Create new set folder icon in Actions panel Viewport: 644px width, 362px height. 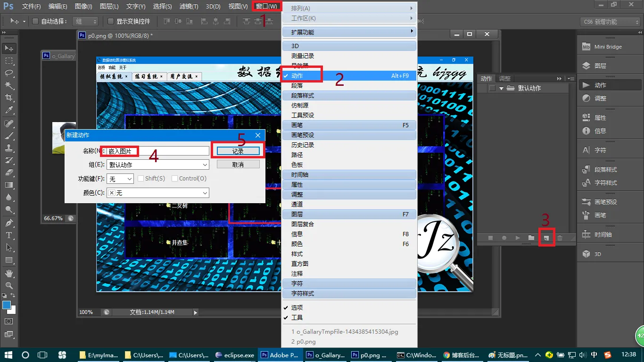[x=531, y=238]
